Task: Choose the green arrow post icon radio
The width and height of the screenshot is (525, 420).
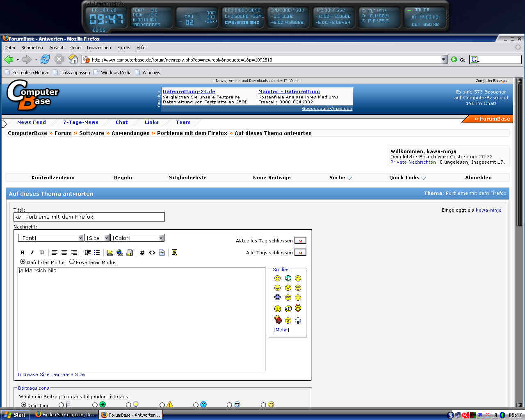Action: pyautogui.click(x=95, y=405)
